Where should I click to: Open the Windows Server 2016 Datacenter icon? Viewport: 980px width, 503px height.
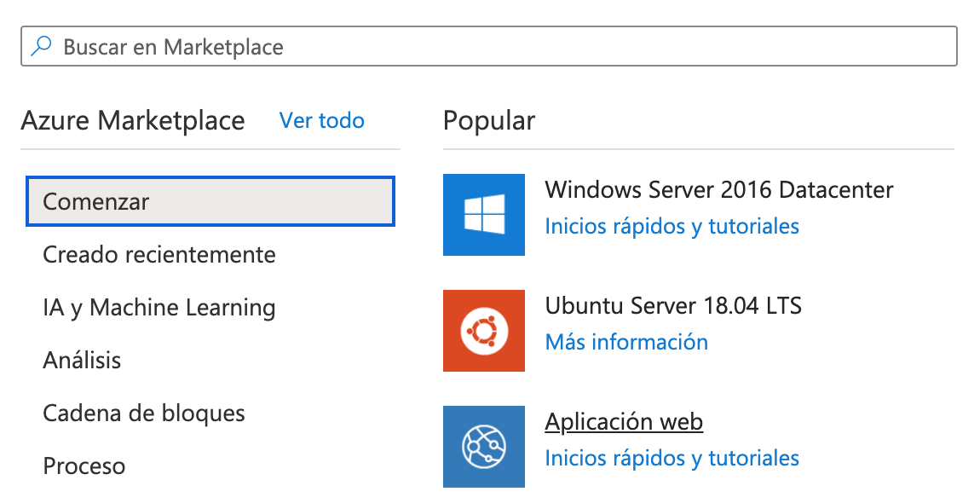484,215
